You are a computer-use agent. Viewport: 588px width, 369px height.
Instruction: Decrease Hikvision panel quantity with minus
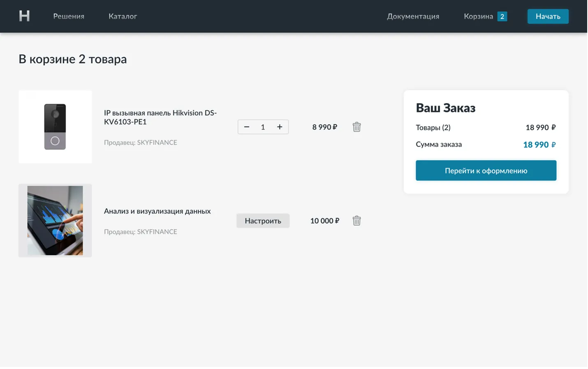[247, 127]
